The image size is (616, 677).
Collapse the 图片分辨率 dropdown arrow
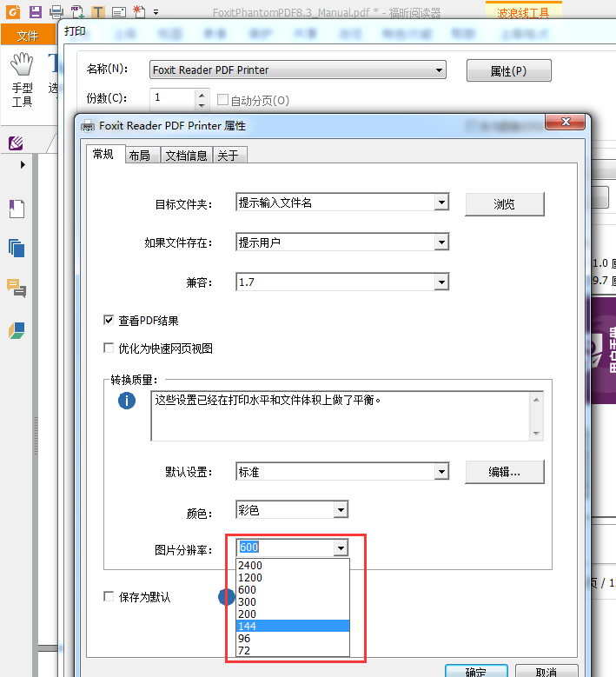[x=341, y=548]
